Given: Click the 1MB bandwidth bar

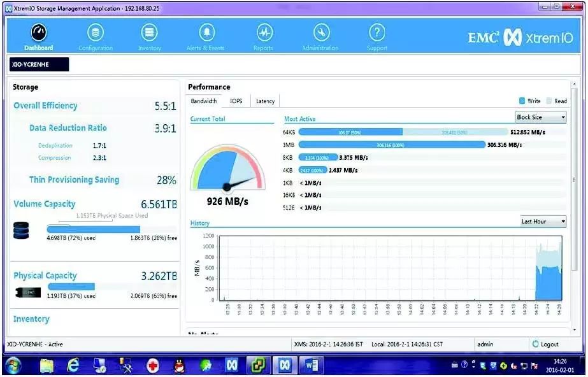Looking at the screenshot, I should (x=392, y=145).
